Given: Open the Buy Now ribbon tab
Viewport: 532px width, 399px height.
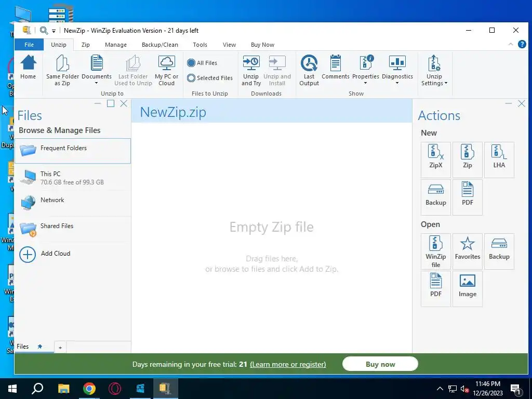Looking at the screenshot, I should [x=262, y=45].
